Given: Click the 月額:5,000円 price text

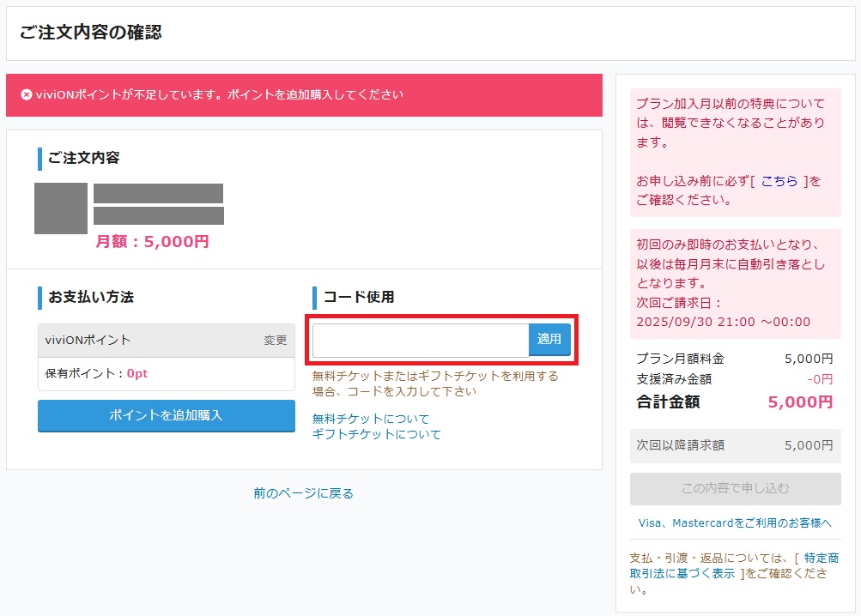Looking at the screenshot, I should coord(152,242).
